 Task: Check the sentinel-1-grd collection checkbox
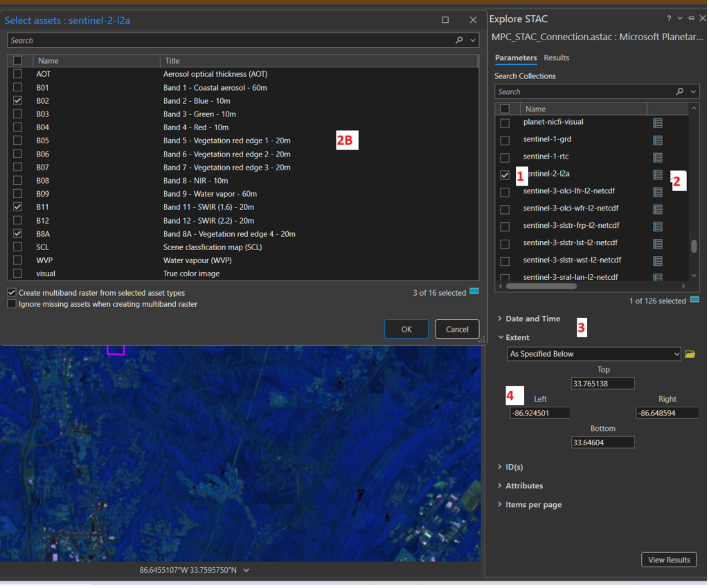(x=505, y=140)
